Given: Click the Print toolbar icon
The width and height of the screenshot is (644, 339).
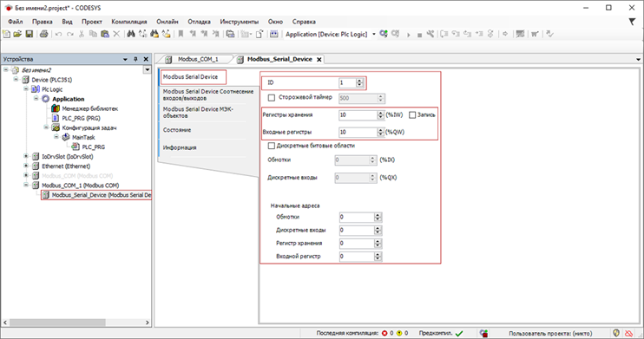Looking at the screenshot, I should tap(43, 34).
